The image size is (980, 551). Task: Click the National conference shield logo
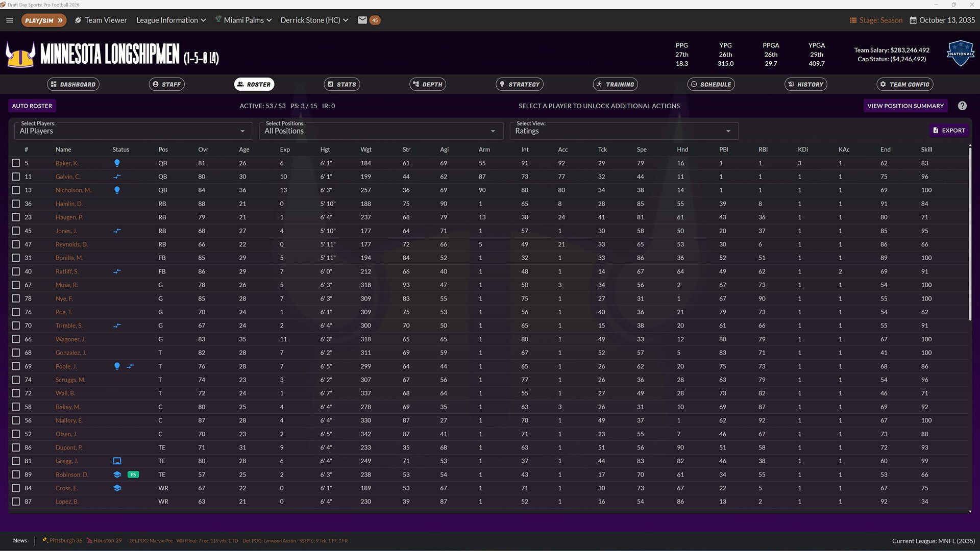pos(960,54)
